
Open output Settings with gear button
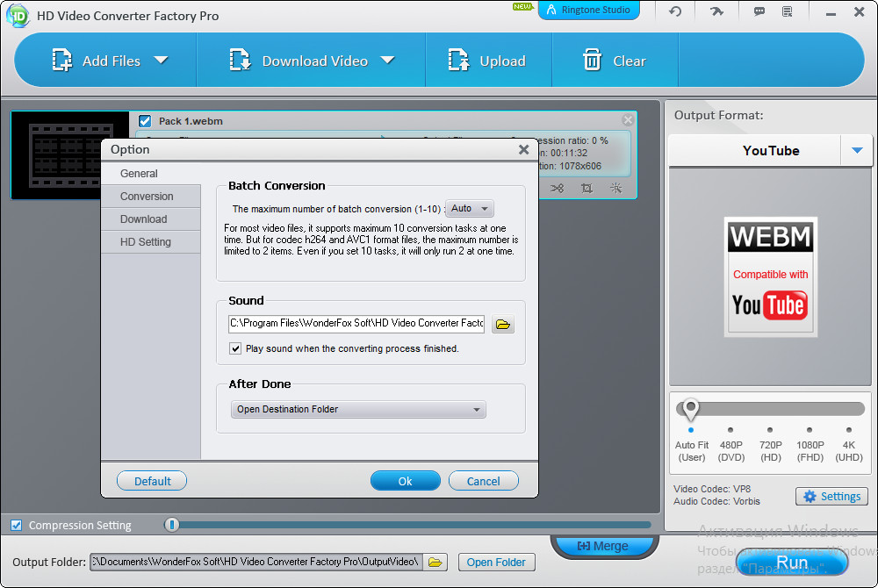[x=831, y=496]
